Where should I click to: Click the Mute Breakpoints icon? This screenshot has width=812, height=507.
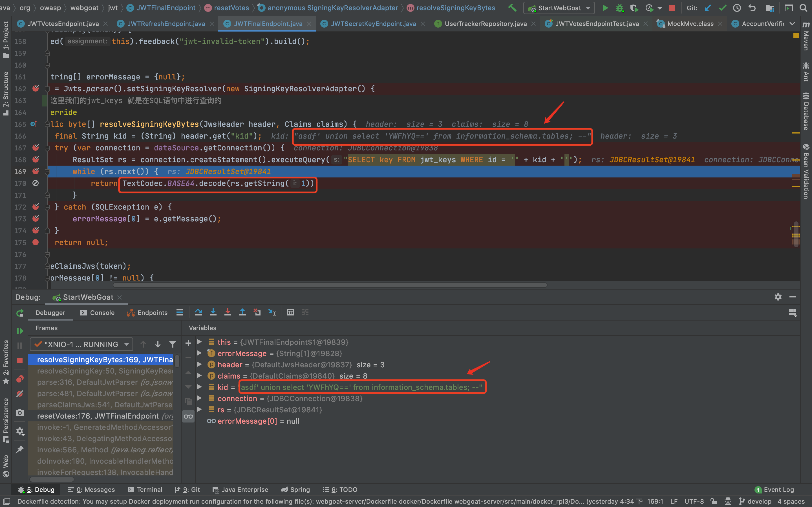click(x=20, y=394)
